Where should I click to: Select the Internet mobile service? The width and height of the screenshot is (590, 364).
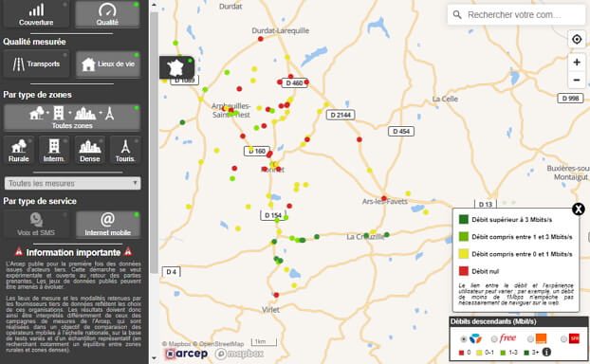click(108, 225)
